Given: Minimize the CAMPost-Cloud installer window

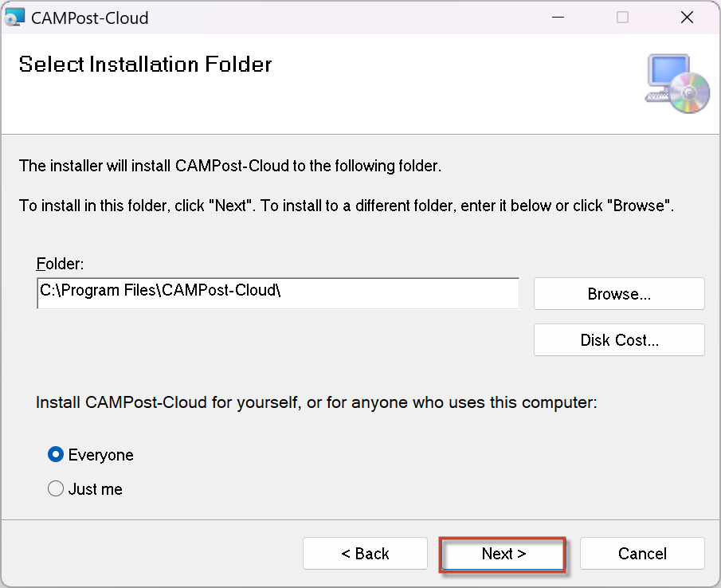Looking at the screenshot, I should pyautogui.click(x=558, y=18).
